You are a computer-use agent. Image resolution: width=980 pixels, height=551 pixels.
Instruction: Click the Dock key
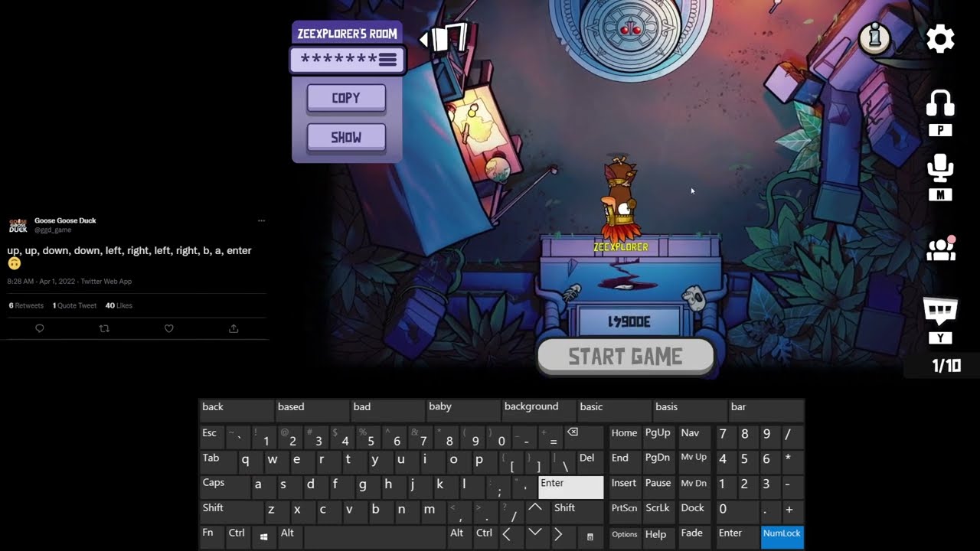(x=694, y=511)
